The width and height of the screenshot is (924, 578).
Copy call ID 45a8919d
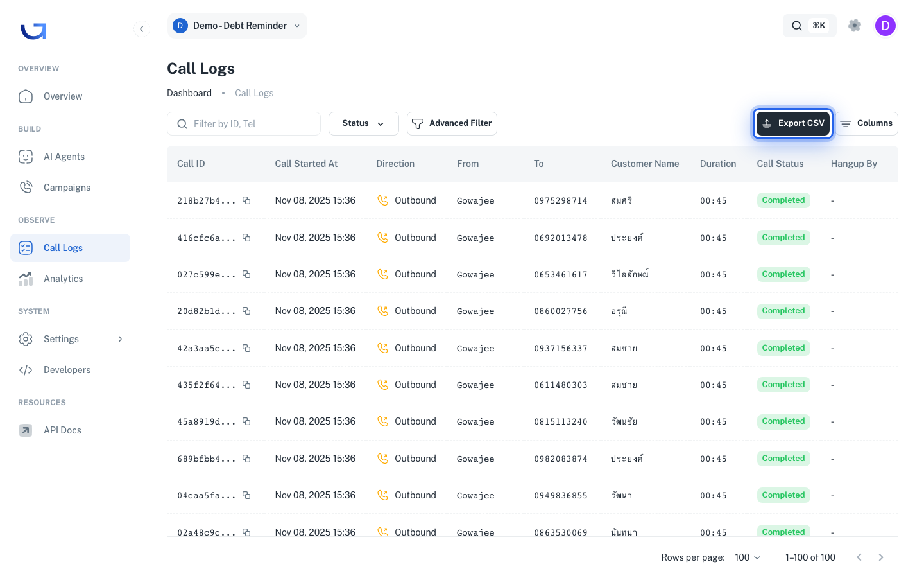click(246, 421)
